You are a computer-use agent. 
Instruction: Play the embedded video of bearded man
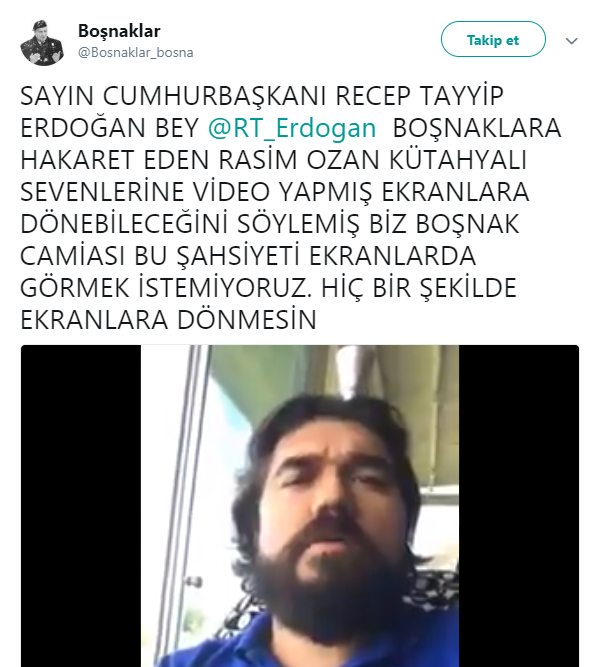(300, 506)
